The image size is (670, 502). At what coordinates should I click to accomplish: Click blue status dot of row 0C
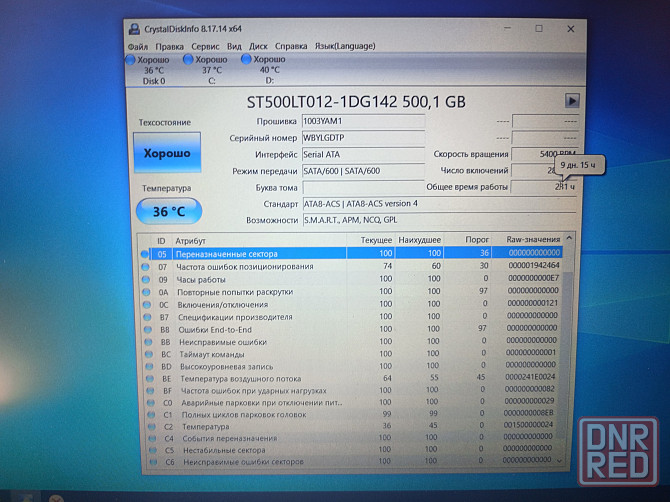(x=147, y=305)
